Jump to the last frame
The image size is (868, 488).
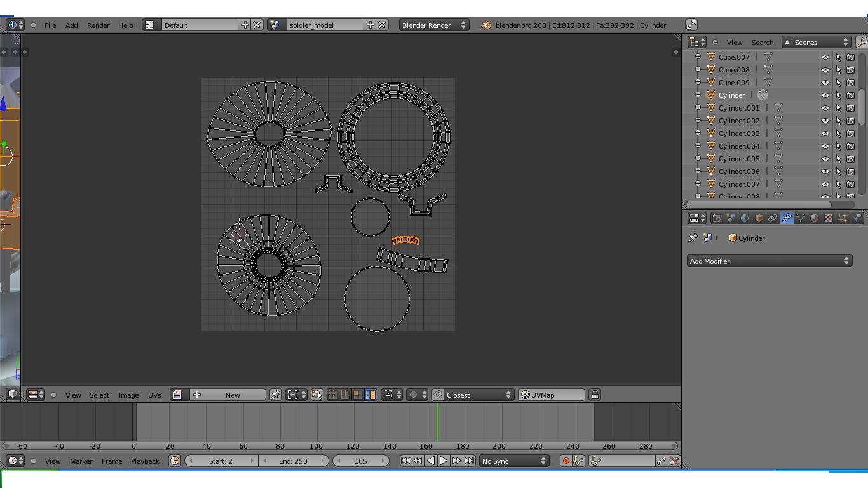(469, 461)
